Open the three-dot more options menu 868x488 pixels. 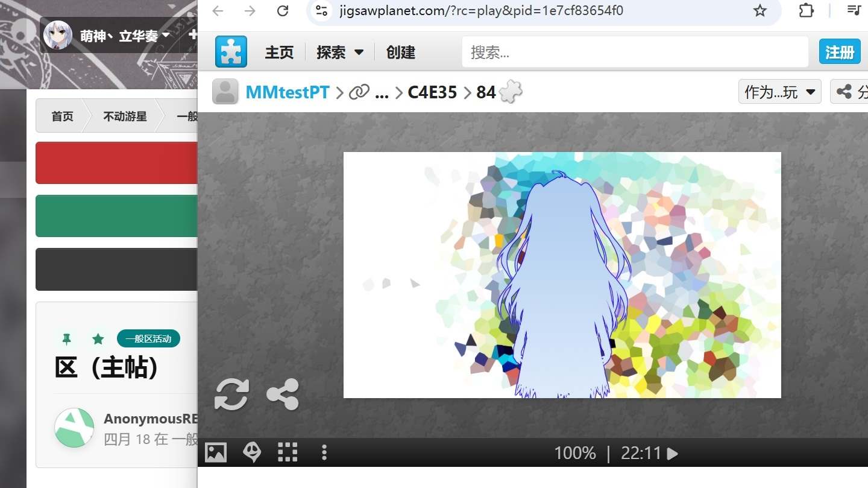[x=324, y=452]
